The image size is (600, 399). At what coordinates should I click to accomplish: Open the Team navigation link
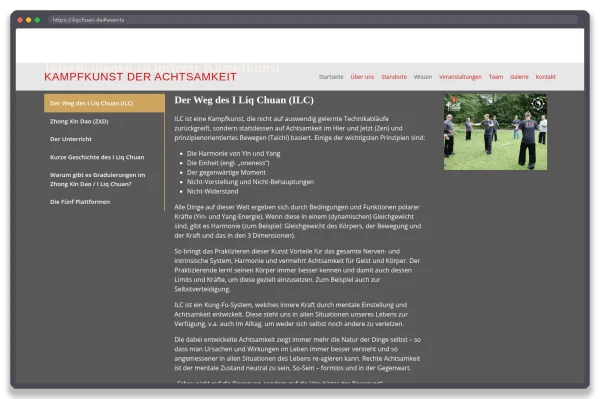pos(496,77)
